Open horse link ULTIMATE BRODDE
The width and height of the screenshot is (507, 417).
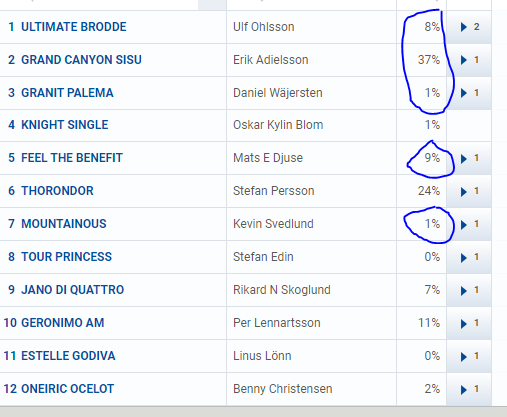74,27
